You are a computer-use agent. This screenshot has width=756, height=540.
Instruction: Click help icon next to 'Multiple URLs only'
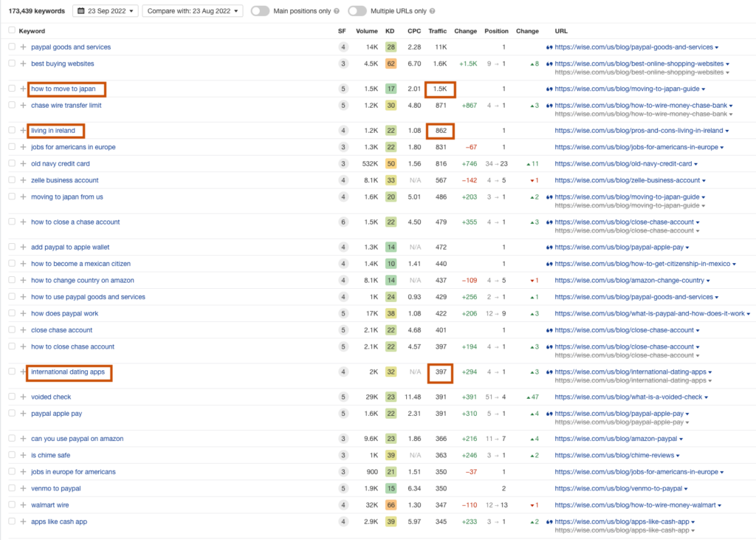pyautogui.click(x=431, y=12)
